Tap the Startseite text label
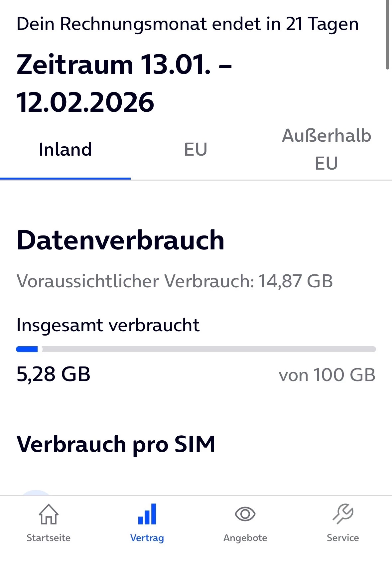This screenshot has height=579, width=392. 49,538
